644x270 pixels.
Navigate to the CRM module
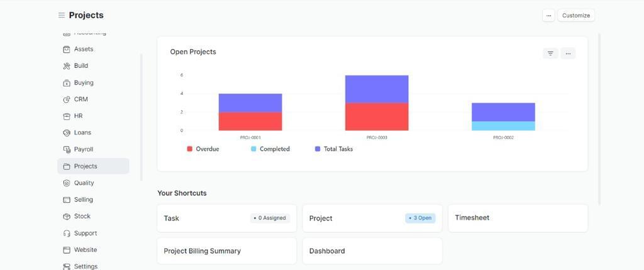tap(93, 100)
